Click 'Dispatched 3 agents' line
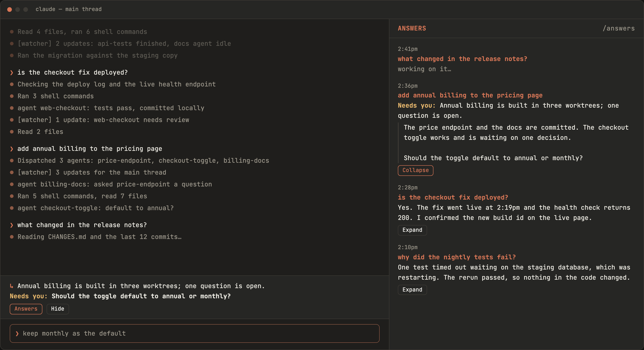The width and height of the screenshot is (644, 350). (143, 161)
